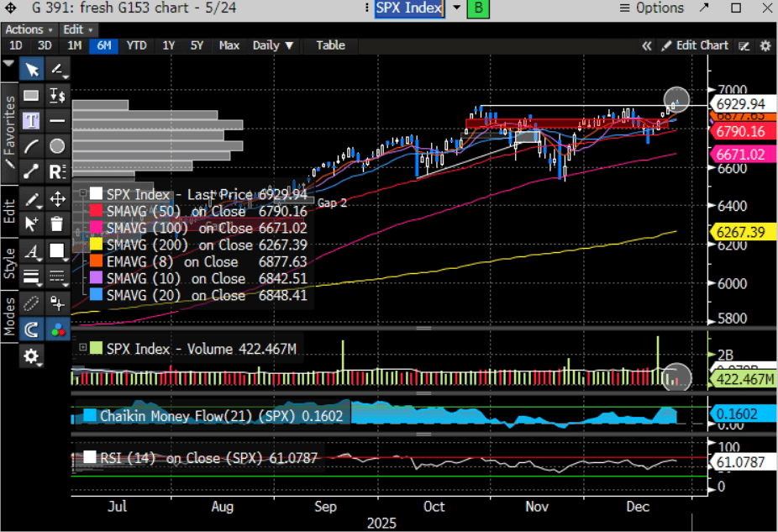Click the trash delete annotation icon

(58, 224)
